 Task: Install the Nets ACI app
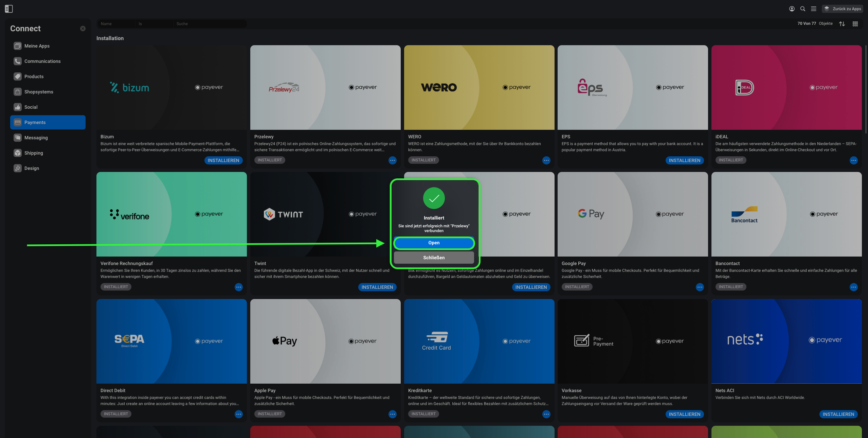point(838,414)
